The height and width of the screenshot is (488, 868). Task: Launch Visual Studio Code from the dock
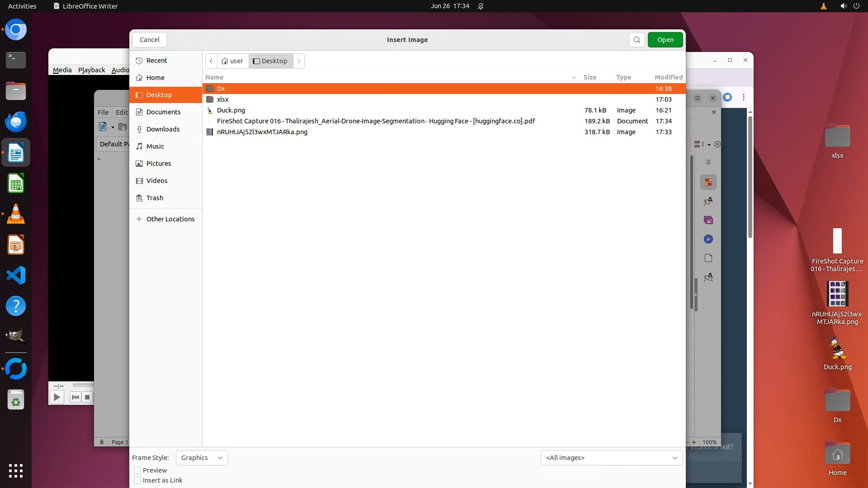point(16,275)
